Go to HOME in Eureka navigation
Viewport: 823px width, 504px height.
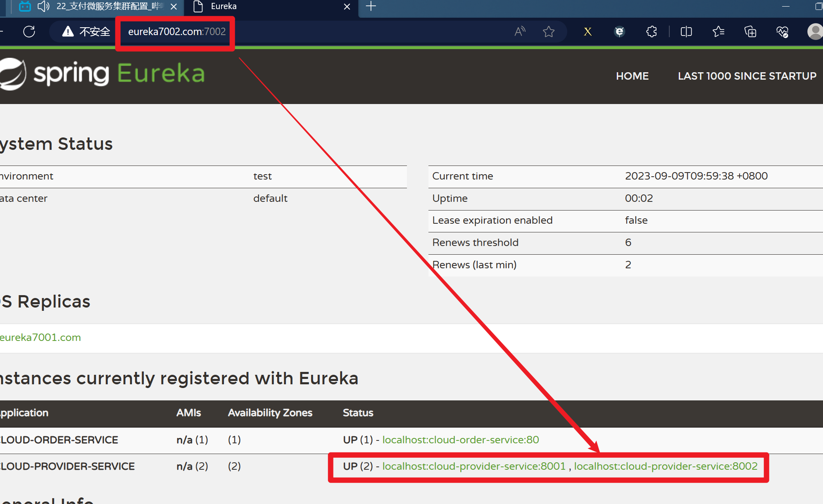tap(632, 76)
